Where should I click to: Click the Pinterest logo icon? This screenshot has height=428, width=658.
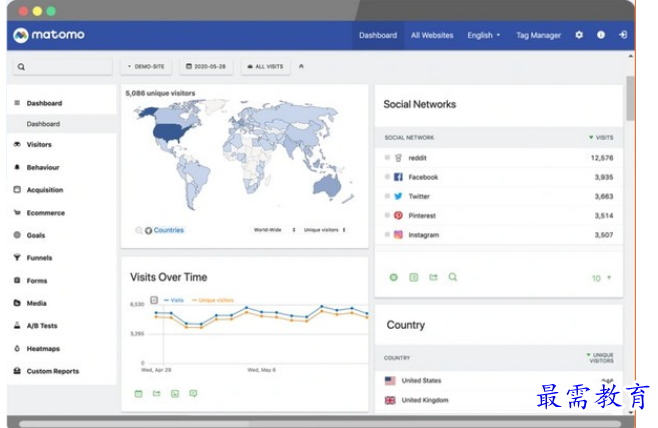point(398,216)
